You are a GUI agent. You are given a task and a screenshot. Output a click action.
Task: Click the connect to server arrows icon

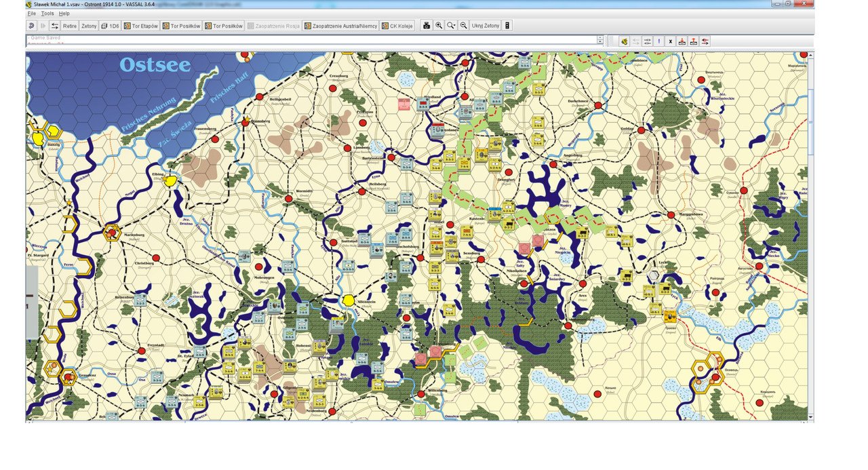pyautogui.click(x=55, y=26)
